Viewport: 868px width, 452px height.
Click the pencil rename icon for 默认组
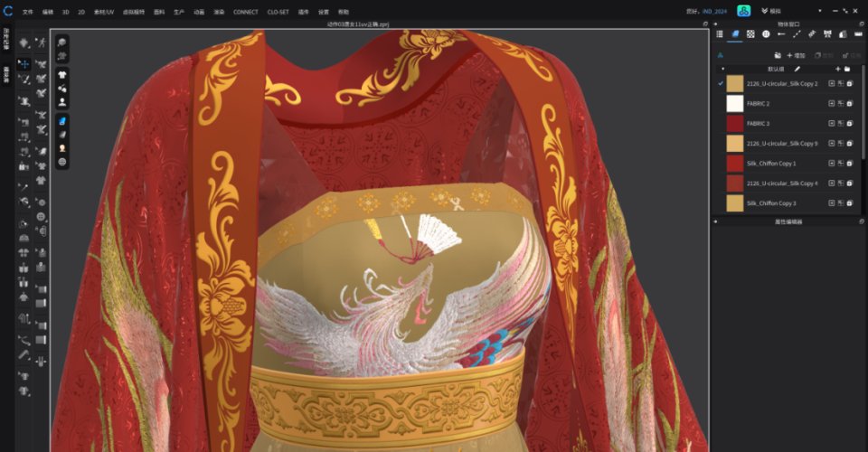(x=797, y=69)
